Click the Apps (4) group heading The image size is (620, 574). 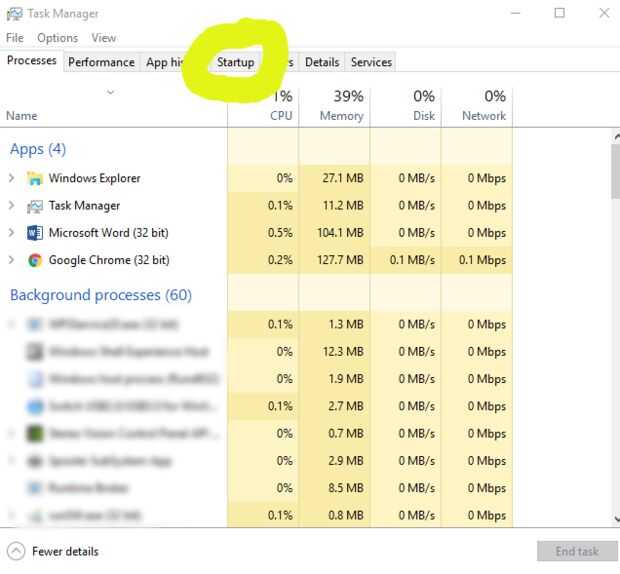coord(38,149)
